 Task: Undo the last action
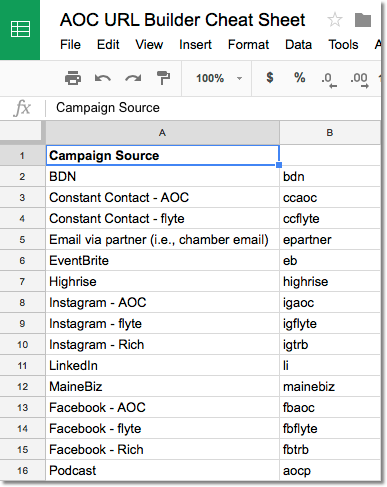(x=103, y=78)
